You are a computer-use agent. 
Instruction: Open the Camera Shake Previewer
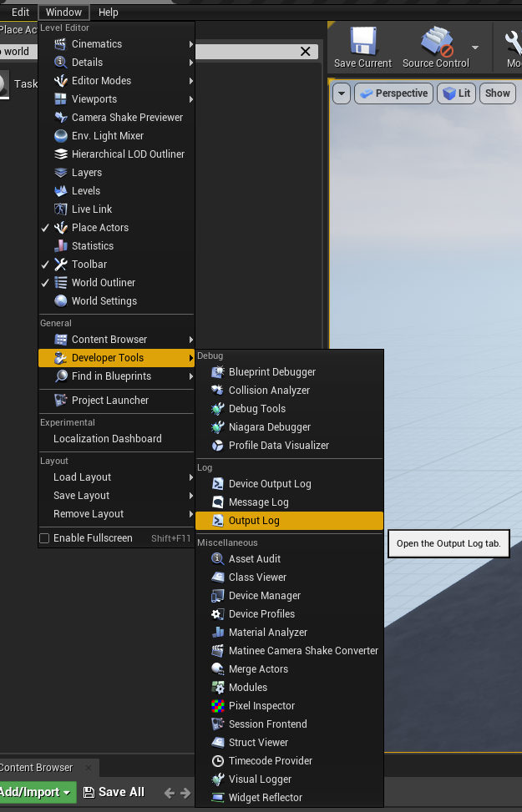[126, 118]
